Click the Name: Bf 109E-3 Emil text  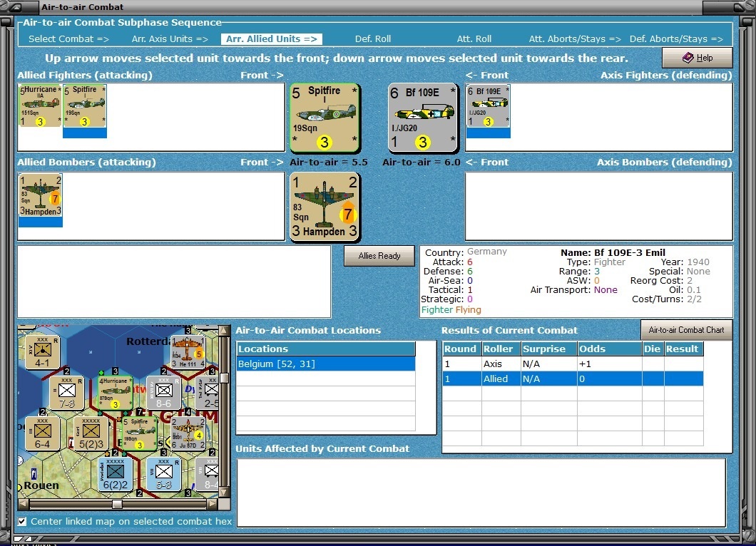(x=613, y=252)
